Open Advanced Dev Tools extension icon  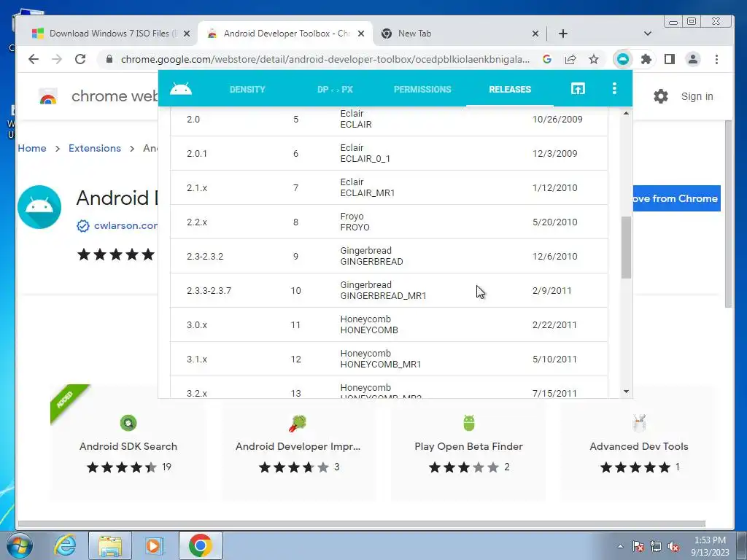coord(639,423)
